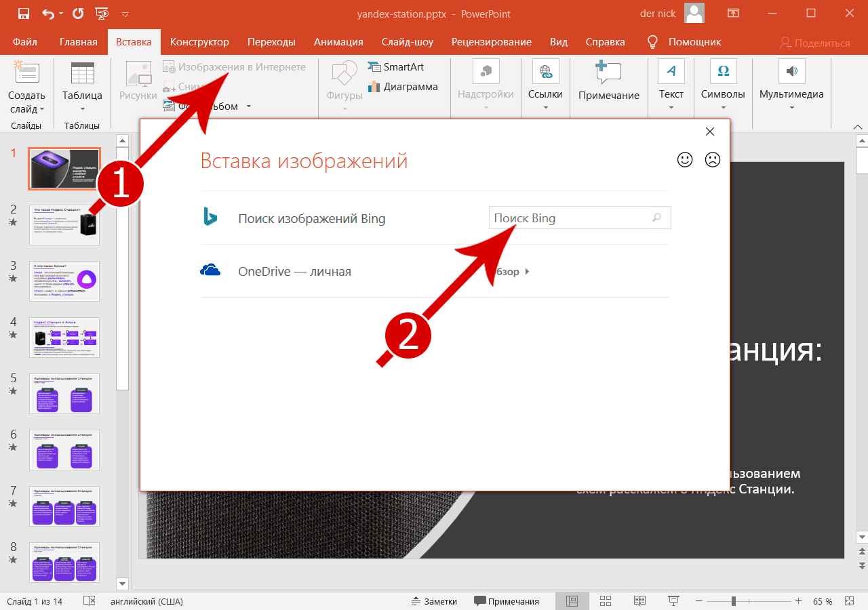The width and height of the screenshot is (868, 610).
Task: Insert a Диаграмма chart
Action: (403, 87)
